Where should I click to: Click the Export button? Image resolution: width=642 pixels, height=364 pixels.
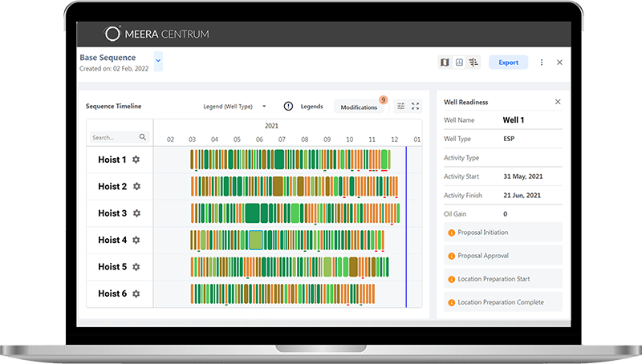[508, 63]
